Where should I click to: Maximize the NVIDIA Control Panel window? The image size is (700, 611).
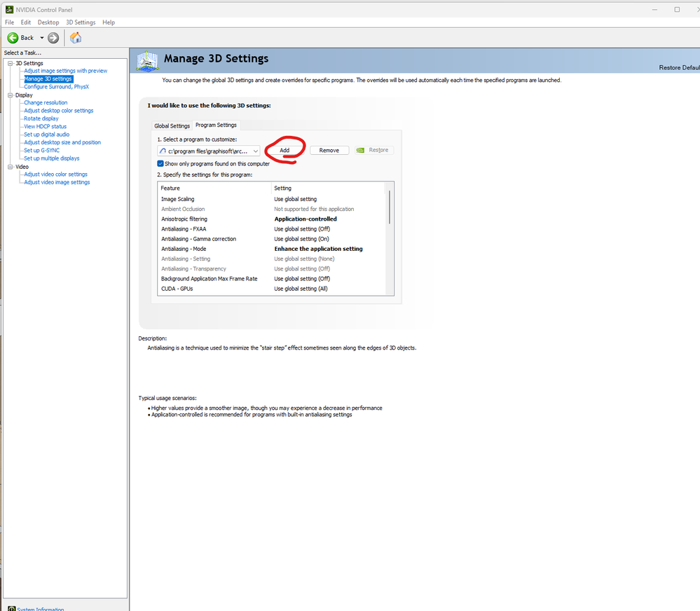[677, 9]
